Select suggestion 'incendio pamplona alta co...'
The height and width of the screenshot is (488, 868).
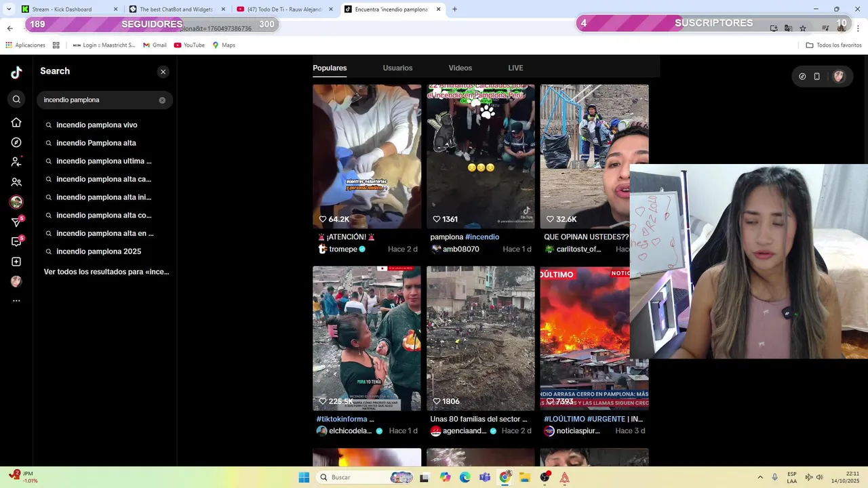tap(105, 216)
